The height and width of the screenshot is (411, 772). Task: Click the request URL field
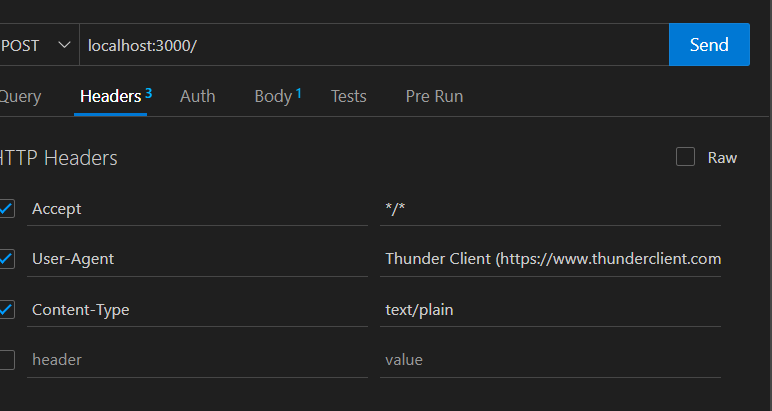click(x=374, y=45)
